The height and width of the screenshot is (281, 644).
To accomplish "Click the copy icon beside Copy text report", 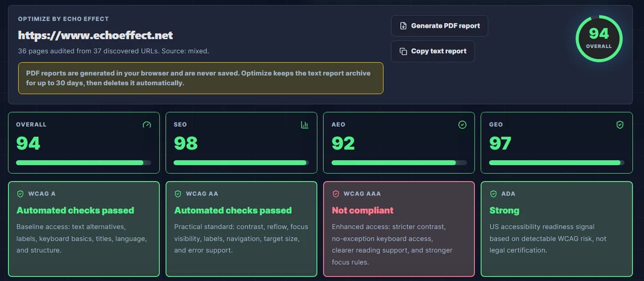I will pyautogui.click(x=403, y=51).
